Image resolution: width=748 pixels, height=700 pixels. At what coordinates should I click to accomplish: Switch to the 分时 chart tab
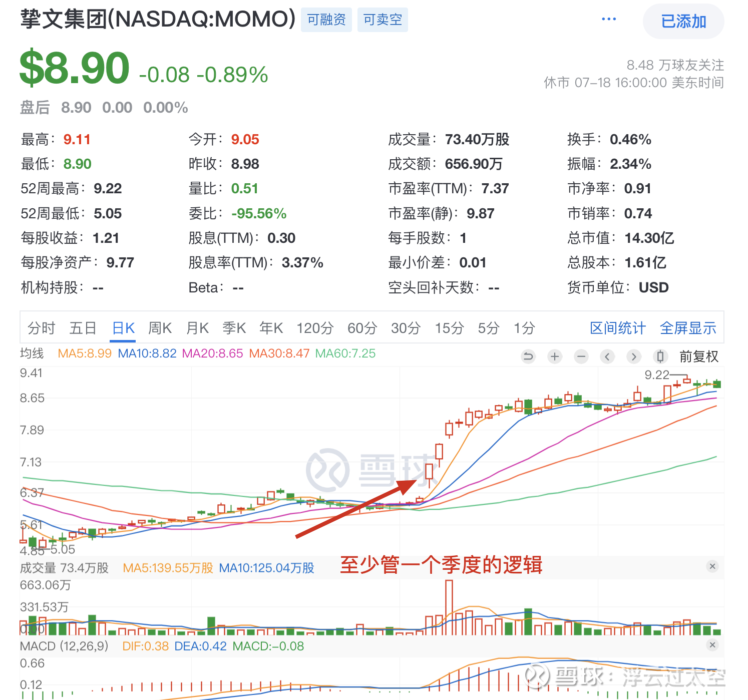[41, 328]
